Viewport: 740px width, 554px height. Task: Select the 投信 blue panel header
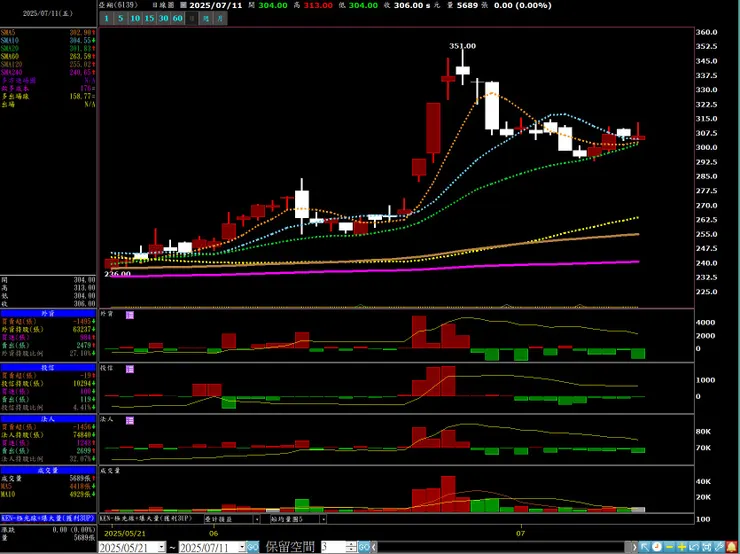[x=48, y=368]
